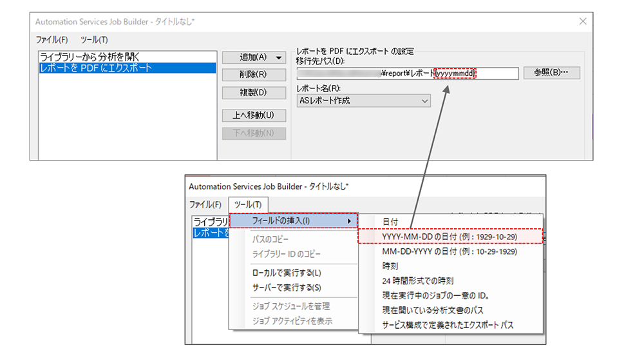Click the 参照(B)… browse button

click(552, 73)
